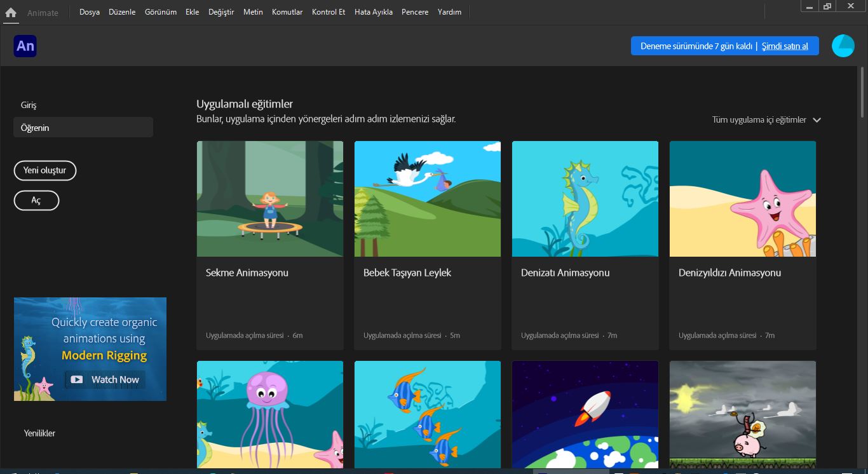Image resolution: width=868 pixels, height=474 pixels.
Task: Click the Yeni oluştur button
Action: 45,170
